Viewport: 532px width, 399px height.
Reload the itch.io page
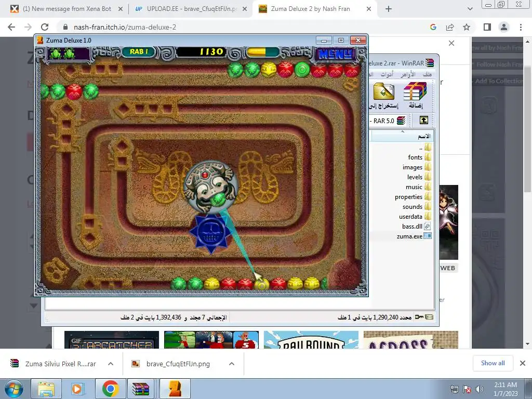(45, 27)
